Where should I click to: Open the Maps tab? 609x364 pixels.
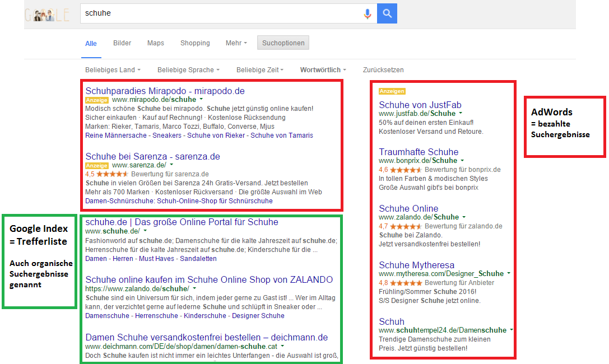(x=156, y=43)
